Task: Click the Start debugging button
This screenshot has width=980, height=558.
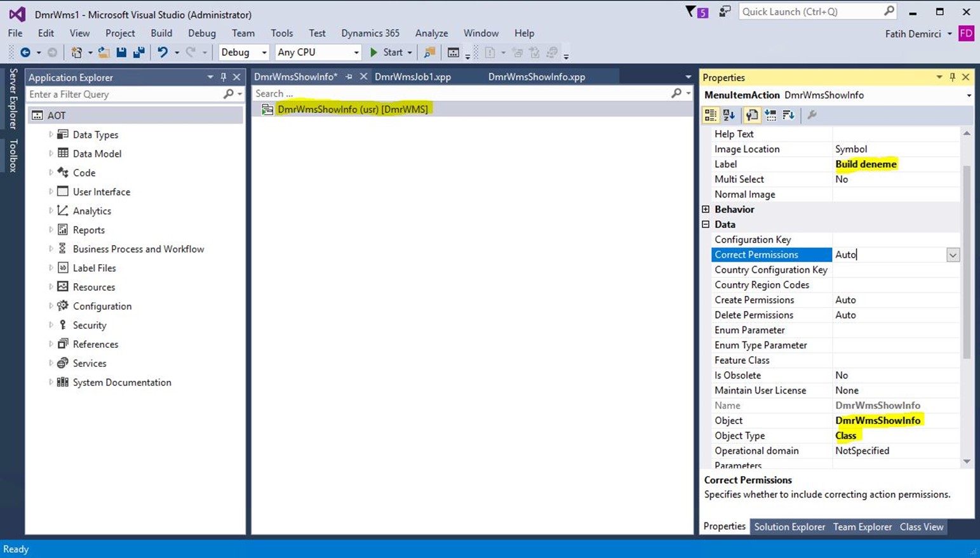Action: click(386, 52)
